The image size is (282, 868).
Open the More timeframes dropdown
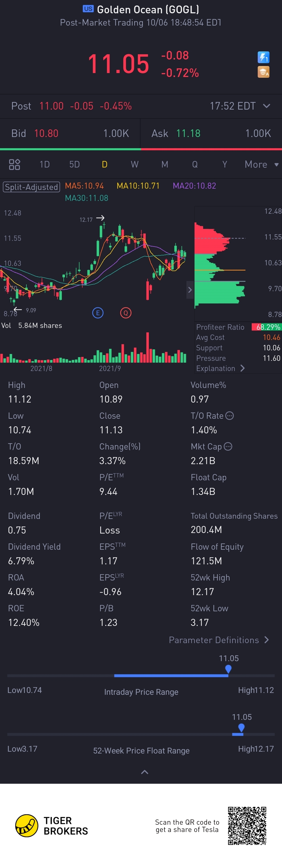click(x=261, y=164)
